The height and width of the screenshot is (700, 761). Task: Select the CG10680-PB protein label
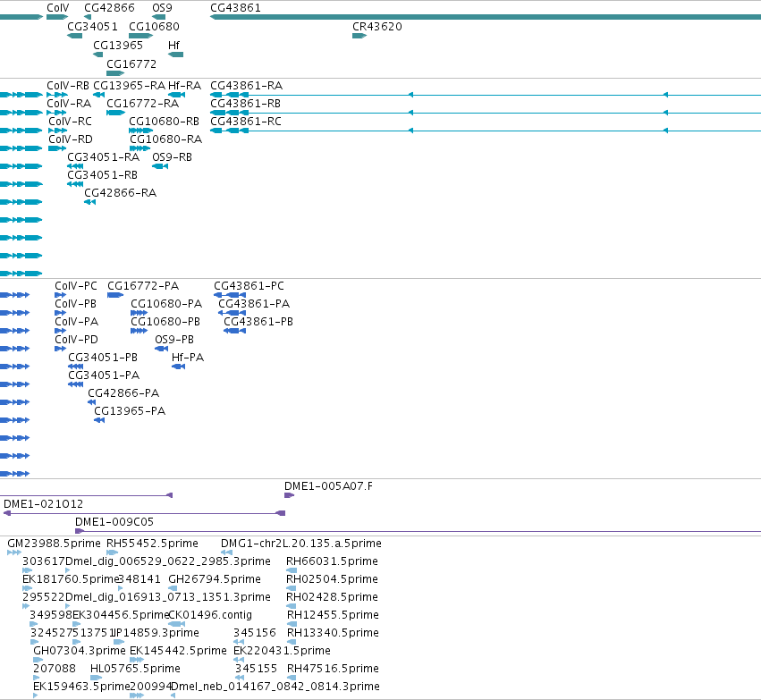pos(165,322)
